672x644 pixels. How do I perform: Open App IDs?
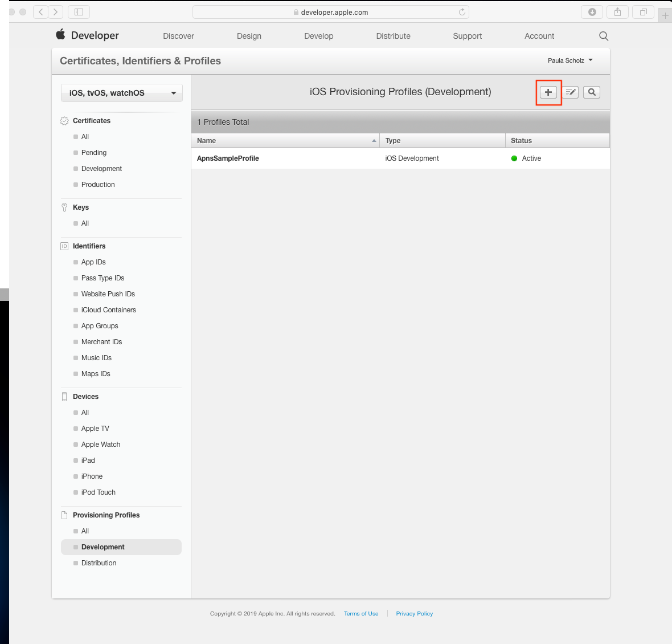[93, 262]
